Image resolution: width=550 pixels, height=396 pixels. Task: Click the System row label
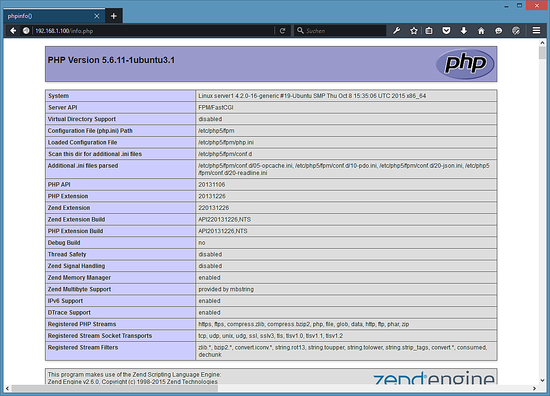coord(58,96)
